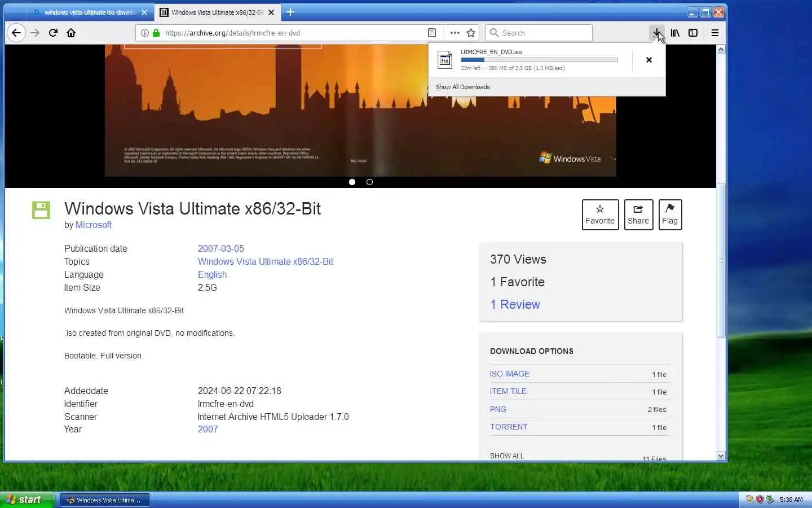The image size is (812, 508).
Task: Click the green software floppy item icon
Action: click(x=41, y=210)
